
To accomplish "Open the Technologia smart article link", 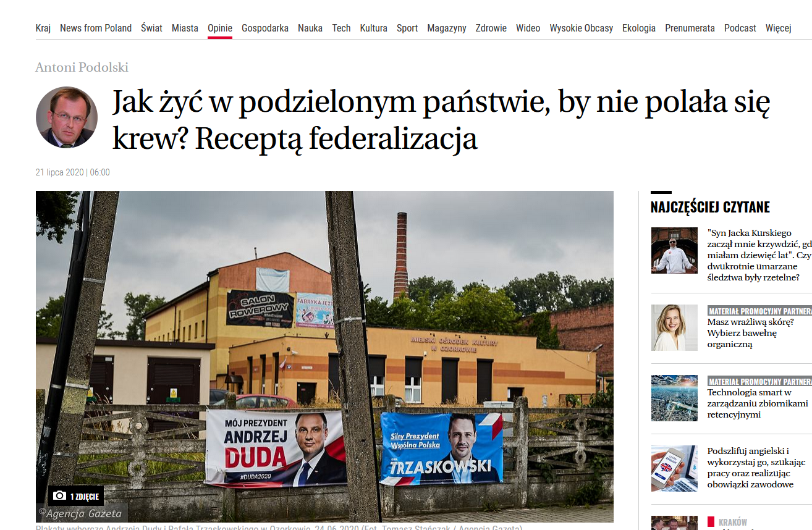I will tap(758, 403).
